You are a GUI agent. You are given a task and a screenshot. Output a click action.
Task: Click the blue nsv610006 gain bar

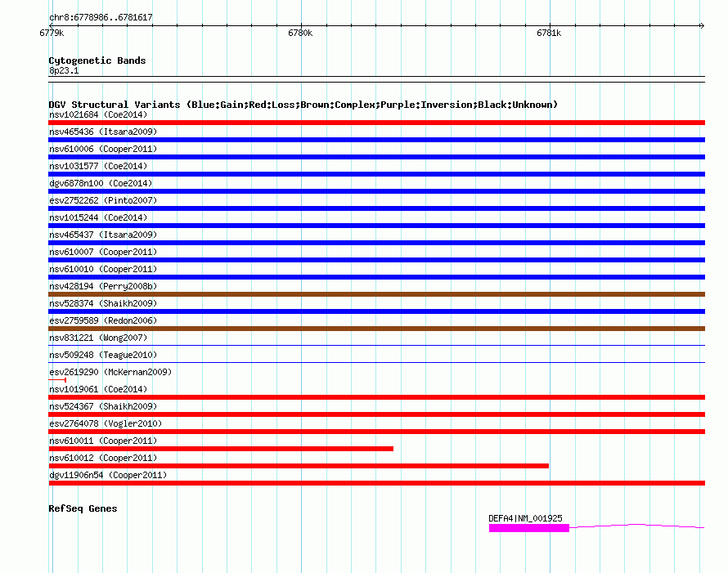pyautogui.click(x=376, y=157)
